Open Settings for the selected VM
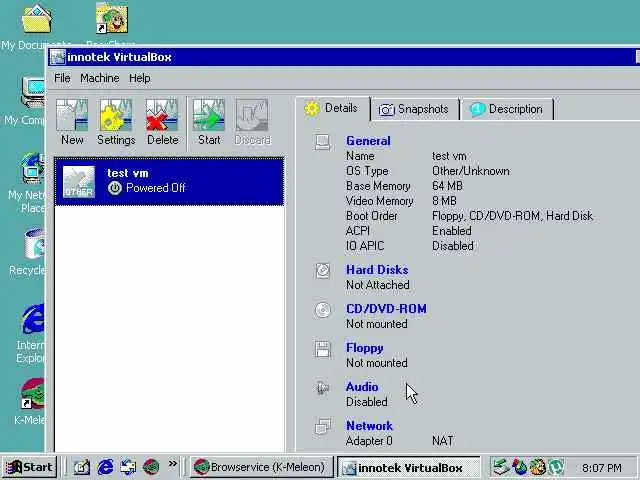This screenshot has height=480, width=640. [116, 122]
